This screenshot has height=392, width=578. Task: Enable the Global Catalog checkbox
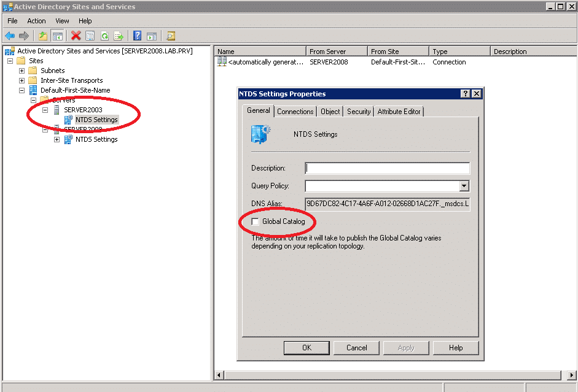[255, 221]
